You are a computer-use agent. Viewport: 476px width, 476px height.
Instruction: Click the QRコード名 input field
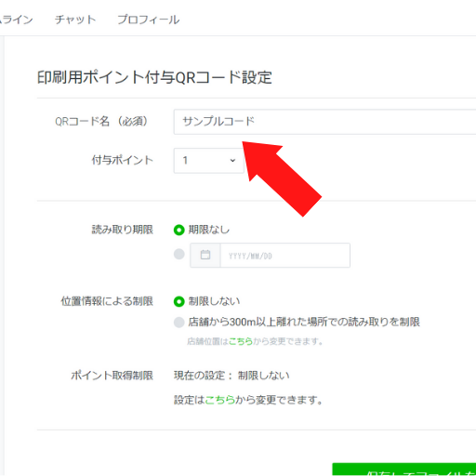[x=324, y=122]
